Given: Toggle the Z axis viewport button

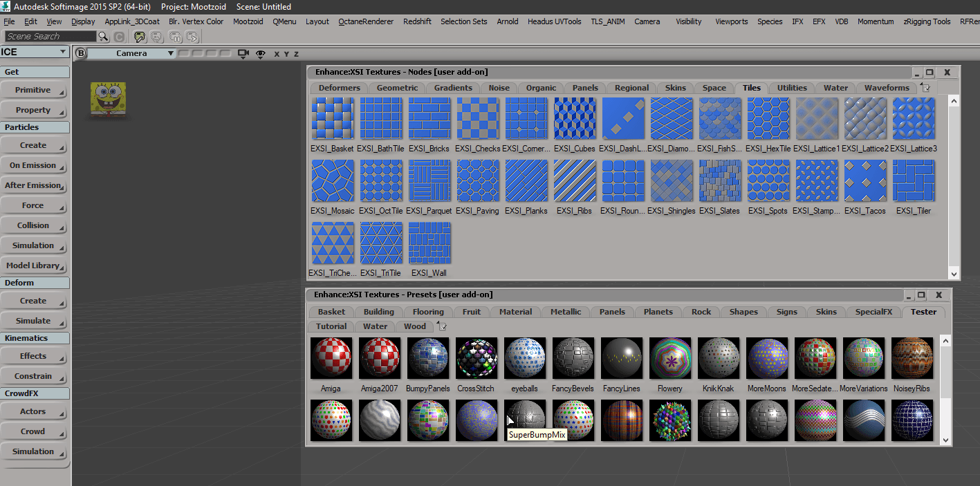Looking at the screenshot, I should [x=296, y=54].
